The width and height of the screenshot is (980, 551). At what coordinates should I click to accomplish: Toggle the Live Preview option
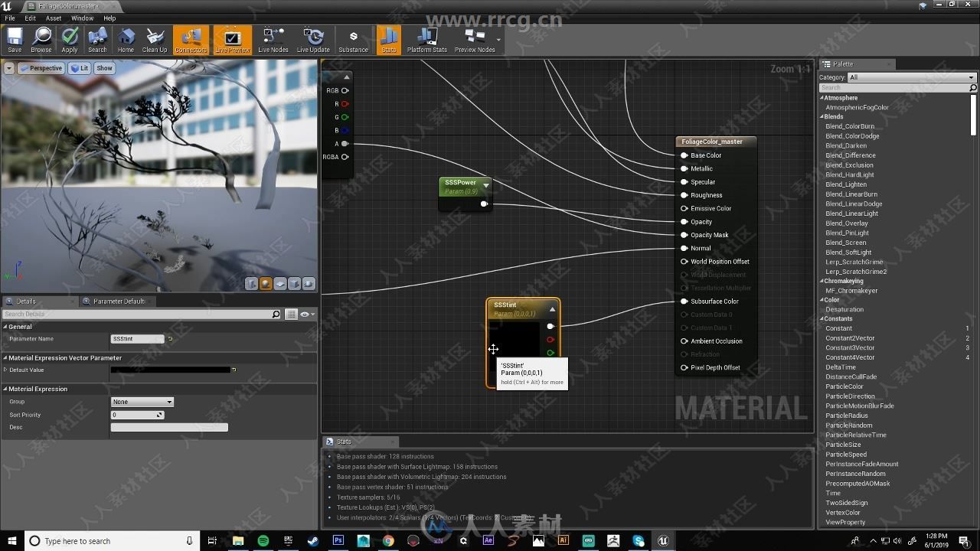coord(232,41)
